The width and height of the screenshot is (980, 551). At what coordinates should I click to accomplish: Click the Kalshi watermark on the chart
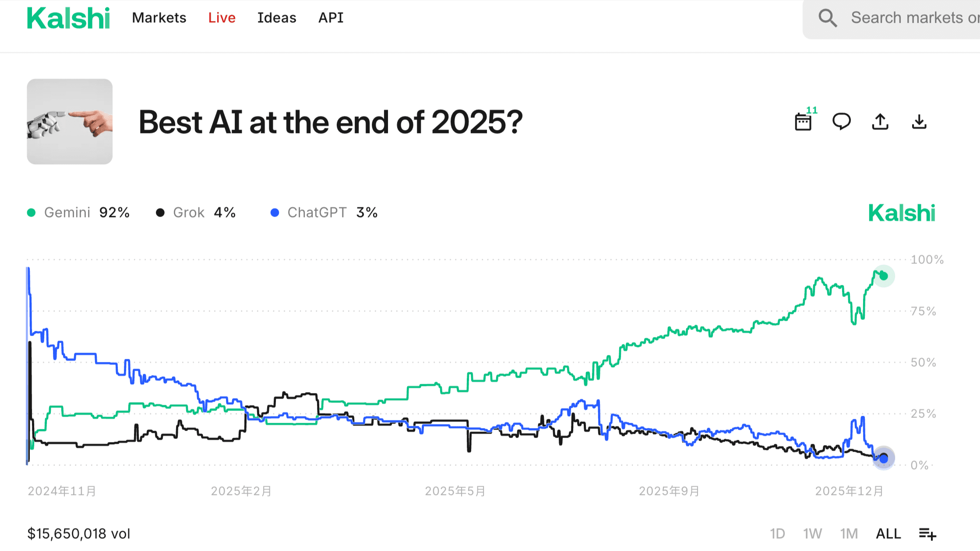pyautogui.click(x=901, y=213)
